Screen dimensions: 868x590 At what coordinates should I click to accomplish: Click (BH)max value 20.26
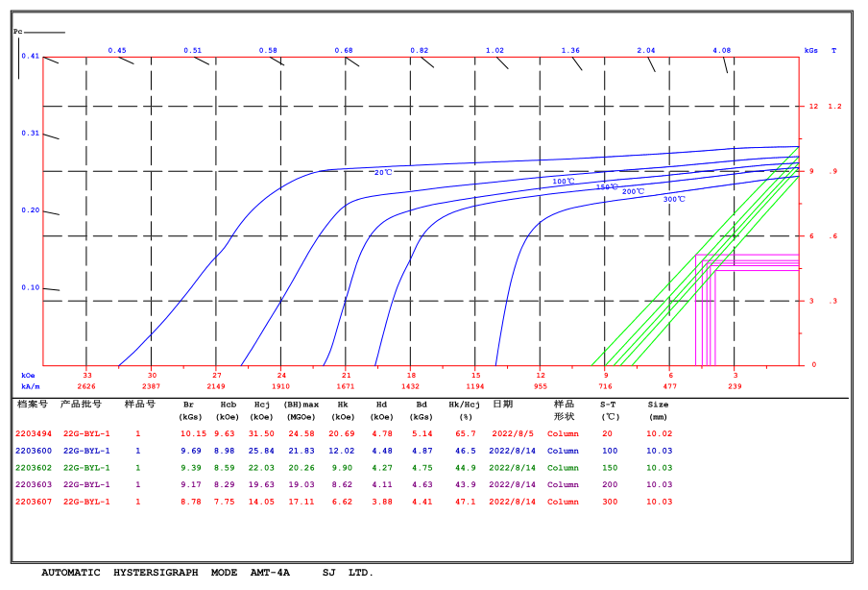click(301, 468)
